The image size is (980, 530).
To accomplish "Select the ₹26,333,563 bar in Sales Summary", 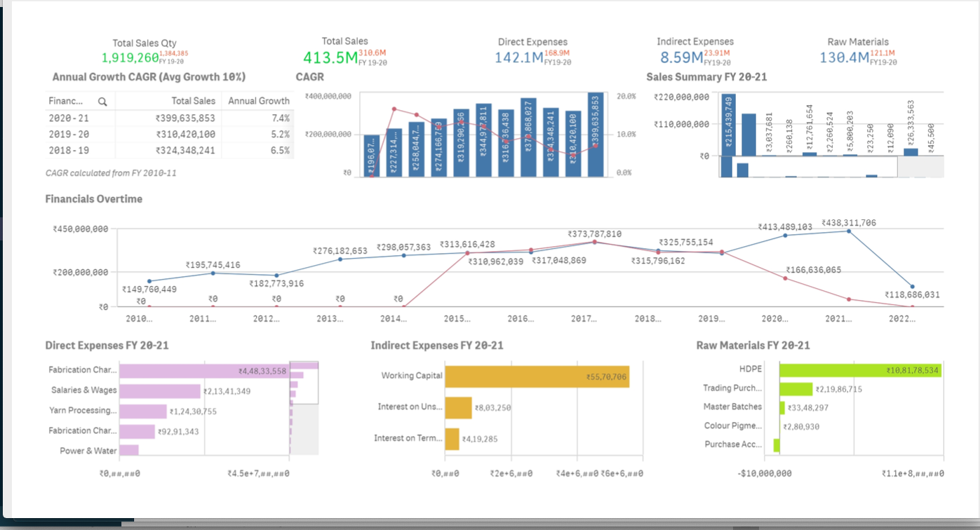I will 911,151.
